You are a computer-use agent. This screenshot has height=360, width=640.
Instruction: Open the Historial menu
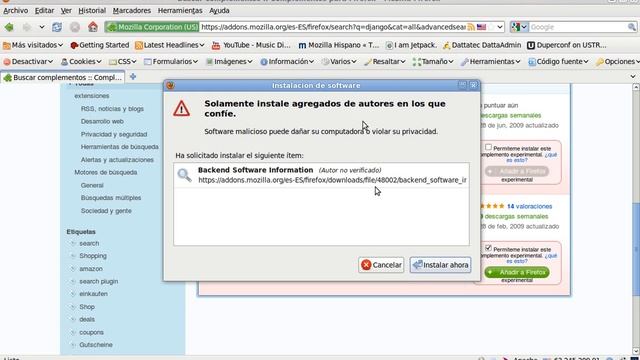click(92, 11)
